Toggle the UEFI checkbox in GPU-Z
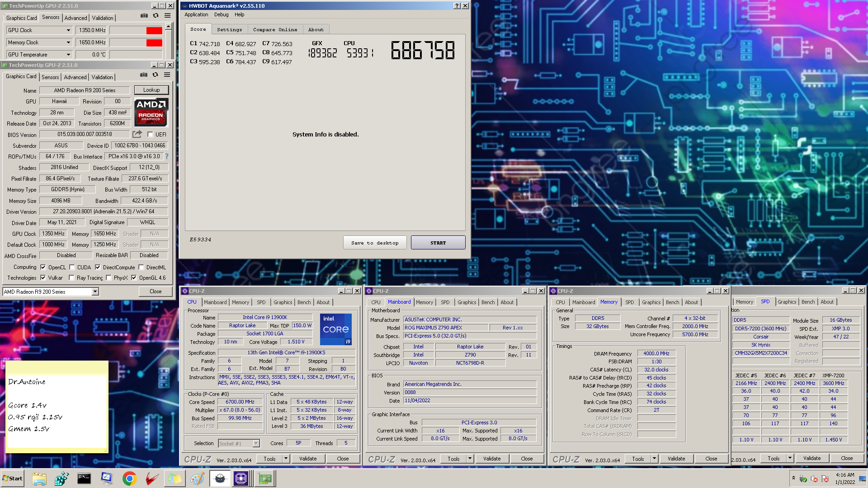Image resolution: width=868 pixels, height=488 pixels. coord(150,134)
